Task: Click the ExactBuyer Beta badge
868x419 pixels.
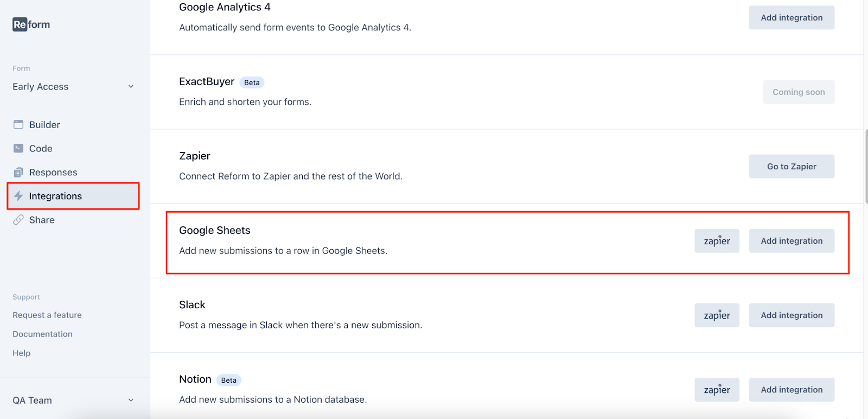Action: [252, 82]
